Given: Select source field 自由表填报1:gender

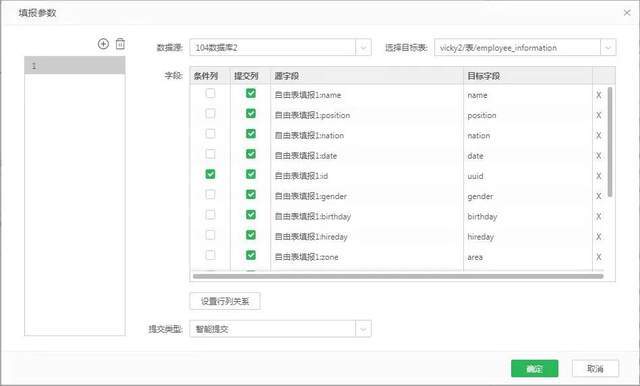Looking at the screenshot, I should coord(311,196).
